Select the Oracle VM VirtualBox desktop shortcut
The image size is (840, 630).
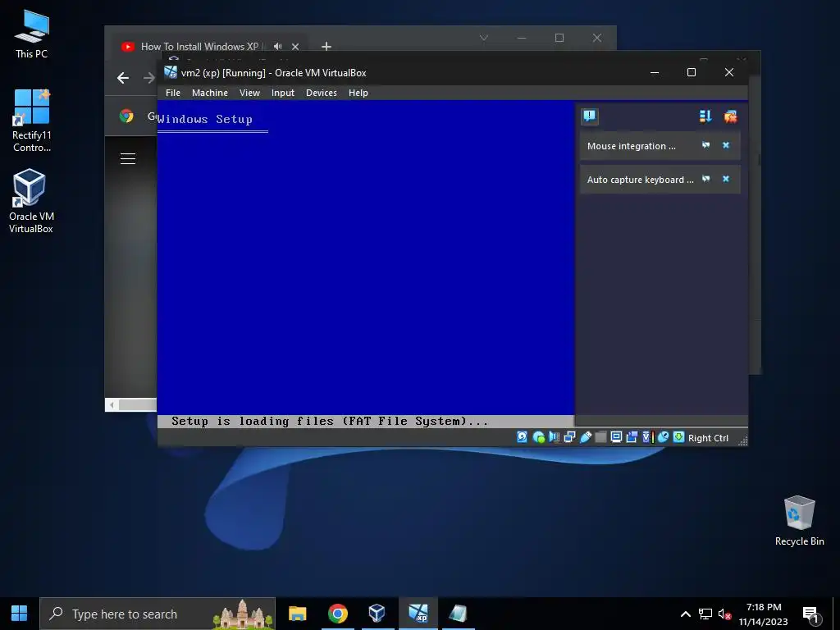[x=30, y=201]
